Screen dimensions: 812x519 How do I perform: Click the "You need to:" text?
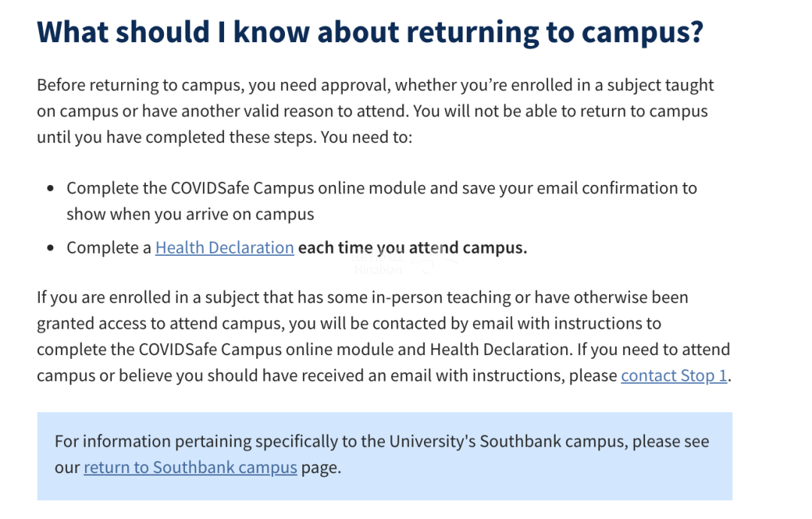pos(367,137)
